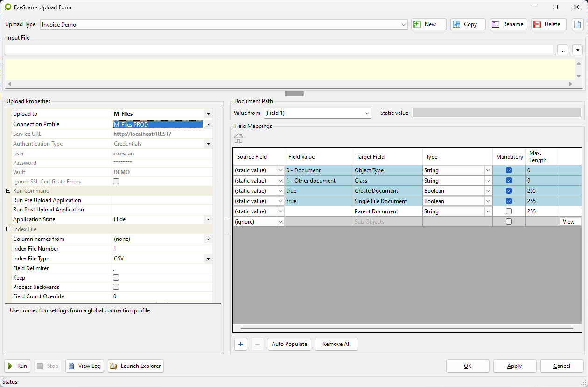Viewport: 588px width, 387px height.
Task: Click the home icon in Field Mappings
Action: (x=238, y=138)
